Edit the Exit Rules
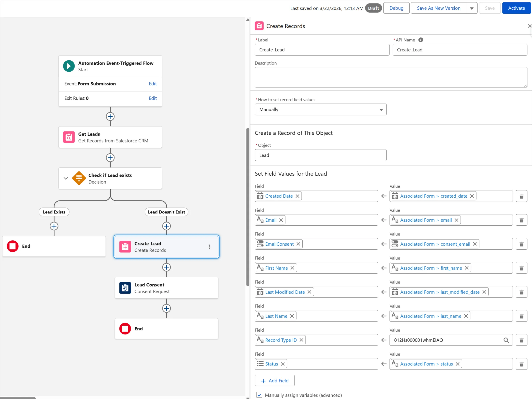This screenshot has height=399, width=532. pyautogui.click(x=153, y=98)
